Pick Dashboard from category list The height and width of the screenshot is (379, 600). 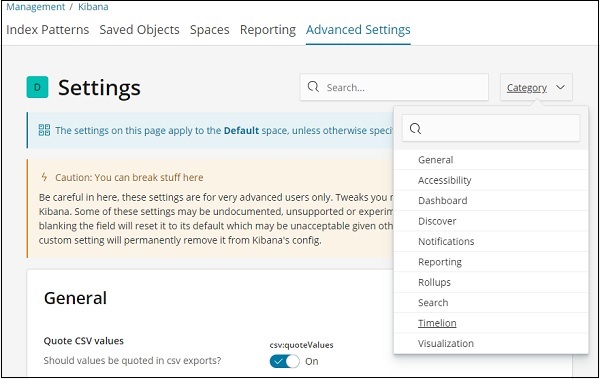pos(491,201)
